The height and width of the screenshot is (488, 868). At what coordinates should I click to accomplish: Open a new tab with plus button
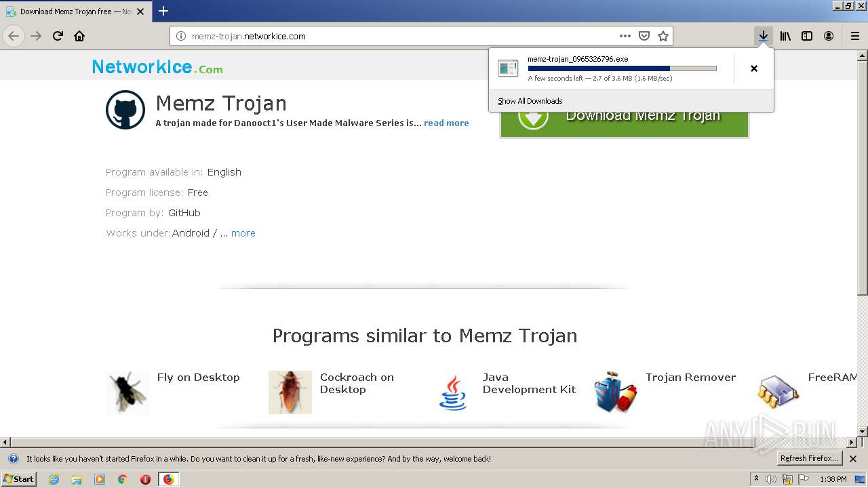click(x=163, y=11)
